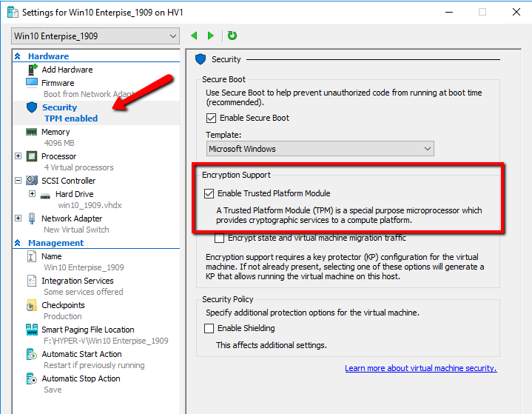Open Checkpoints settings
Viewport: 532px width, 414px height.
click(x=63, y=305)
